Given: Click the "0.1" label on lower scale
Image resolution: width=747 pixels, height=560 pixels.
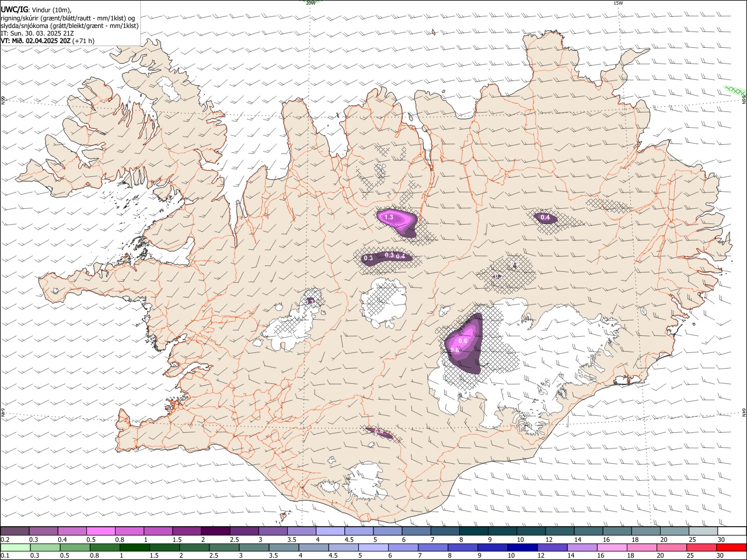Looking at the screenshot, I should click(5, 555).
